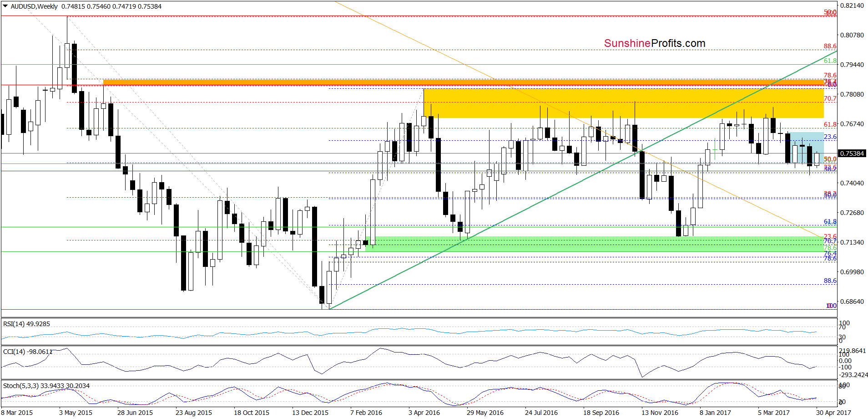Click the 7 Feb 2016 date label
This screenshot has height=419, width=868.
click(x=366, y=413)
